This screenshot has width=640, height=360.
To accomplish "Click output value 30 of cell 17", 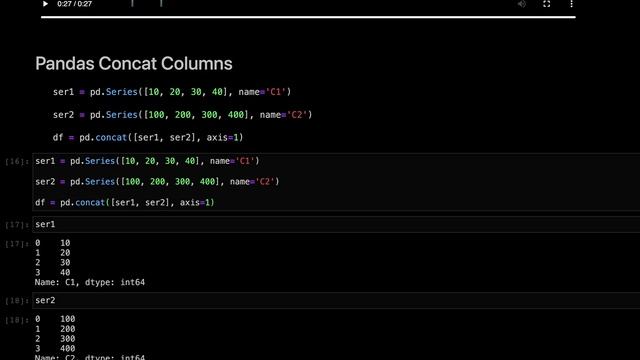I will (65, 262).
